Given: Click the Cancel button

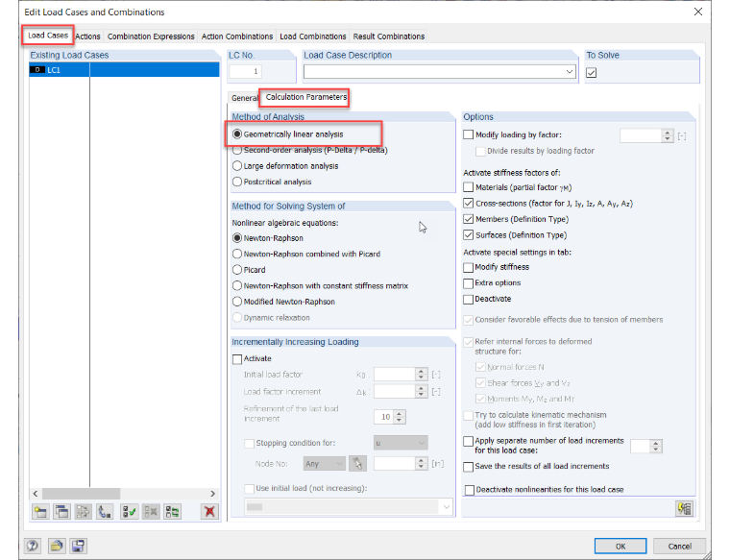Looking at the screenshot, I should tap(679, 546).
